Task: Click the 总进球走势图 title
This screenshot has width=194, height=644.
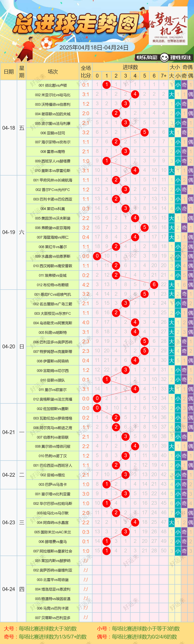Action: tap(76, 24)
